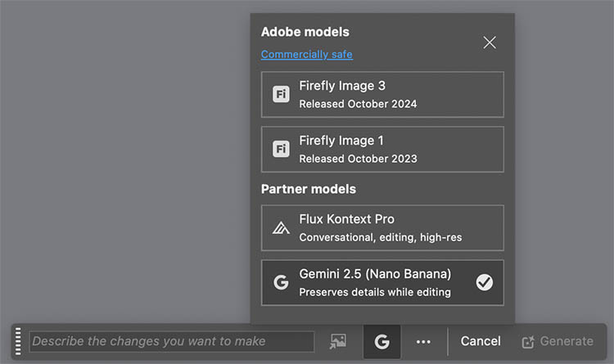Toggle the checkmark on Gemini 2.5 row
Screen dimensions: 614x364
pos(484,283)
